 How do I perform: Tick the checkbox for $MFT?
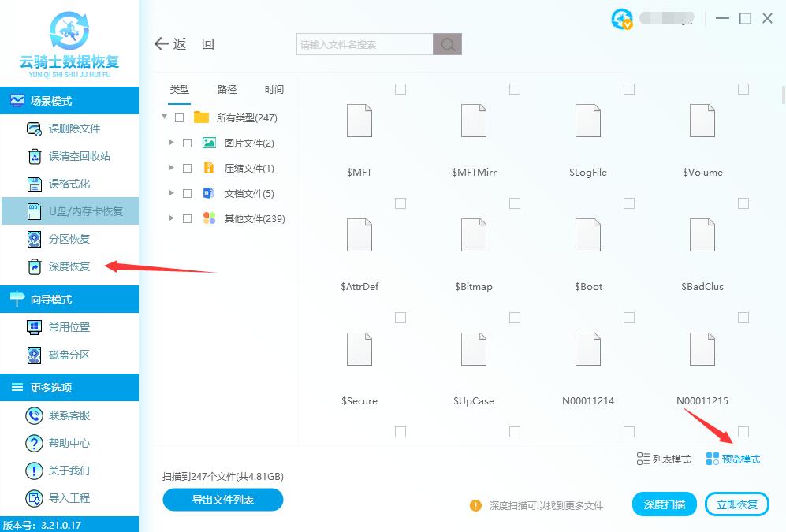tap(400, 89)
